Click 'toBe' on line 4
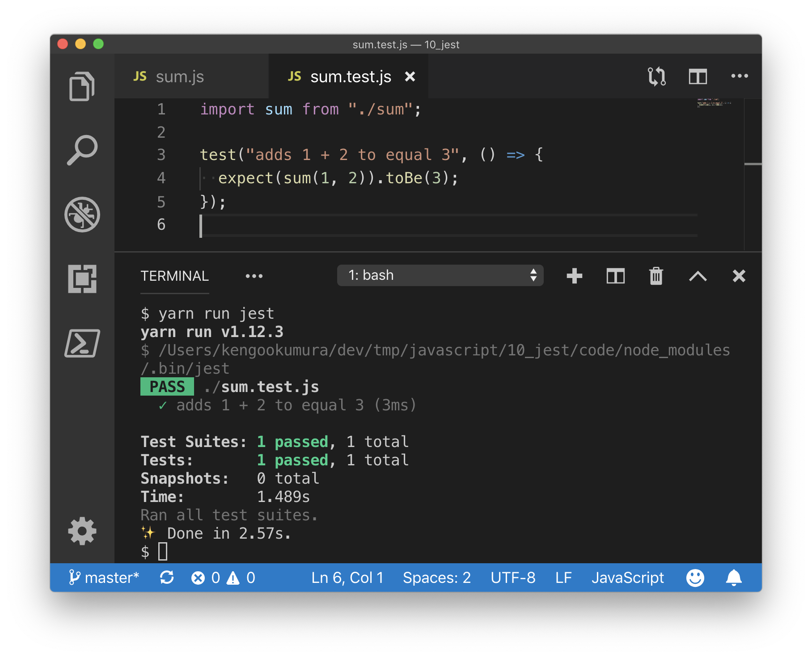The height and width of the screenshot is (658, 812). pos(404,178)
